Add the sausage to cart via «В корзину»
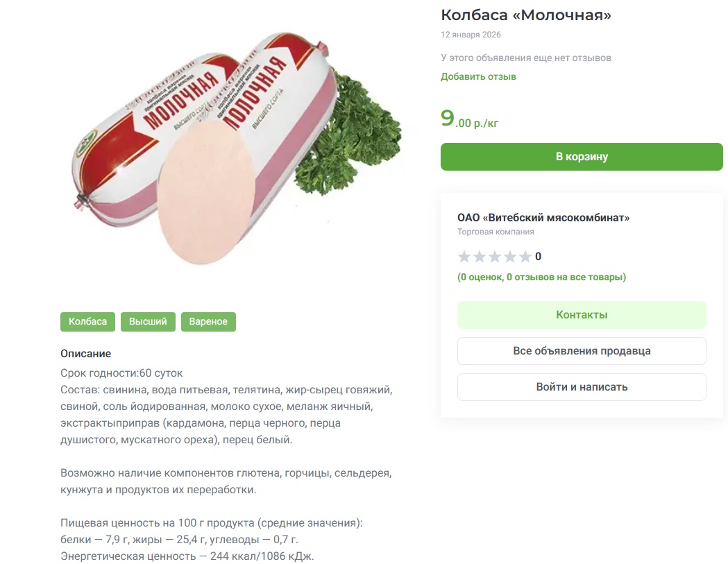The image size is (728, 564). tap(582, 157)
